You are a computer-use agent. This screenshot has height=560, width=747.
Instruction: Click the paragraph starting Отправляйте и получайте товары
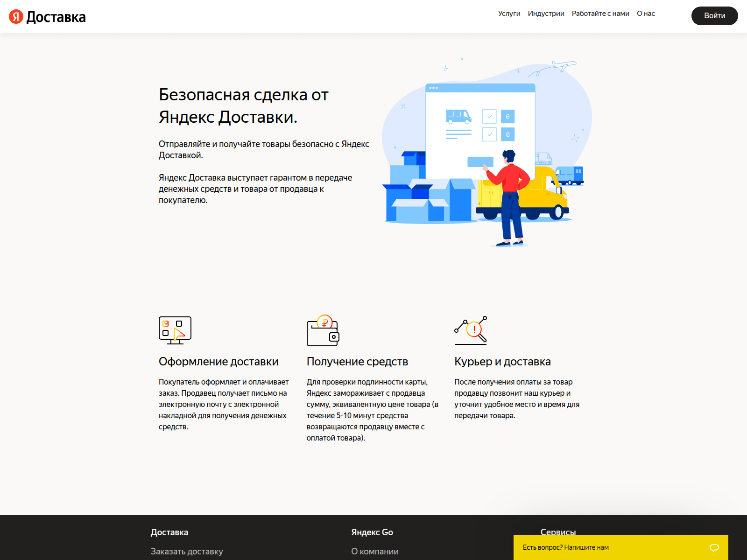tap(264, 150)
